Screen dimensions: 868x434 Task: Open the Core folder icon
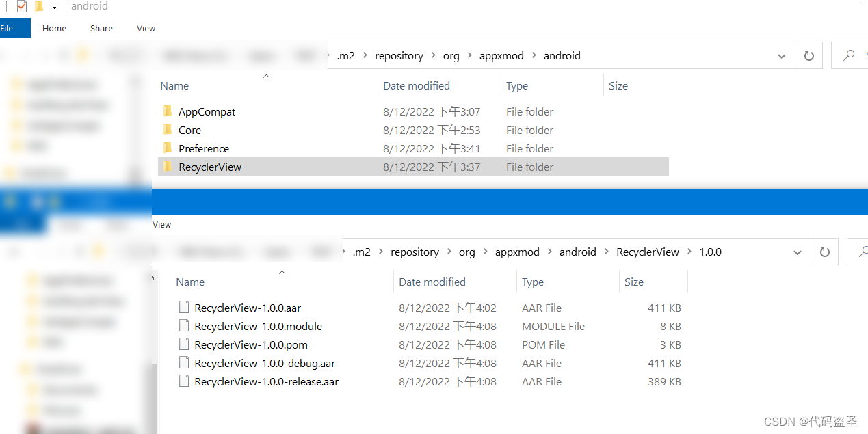(167, 130)
